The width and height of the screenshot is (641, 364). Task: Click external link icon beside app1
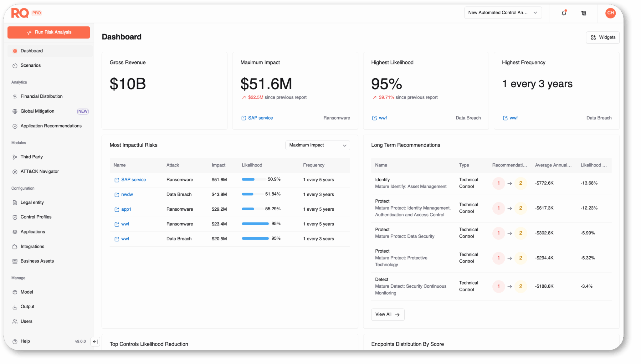117,209
